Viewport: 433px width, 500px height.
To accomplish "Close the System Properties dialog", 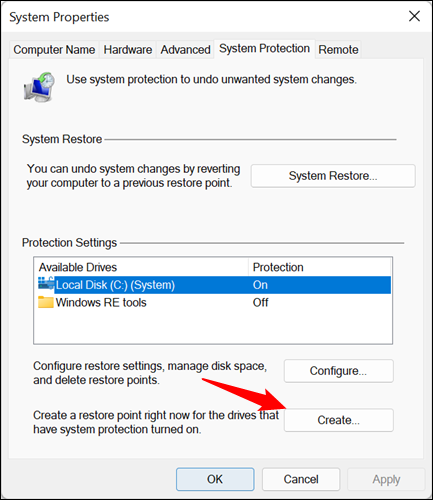I will coord(414,16).
